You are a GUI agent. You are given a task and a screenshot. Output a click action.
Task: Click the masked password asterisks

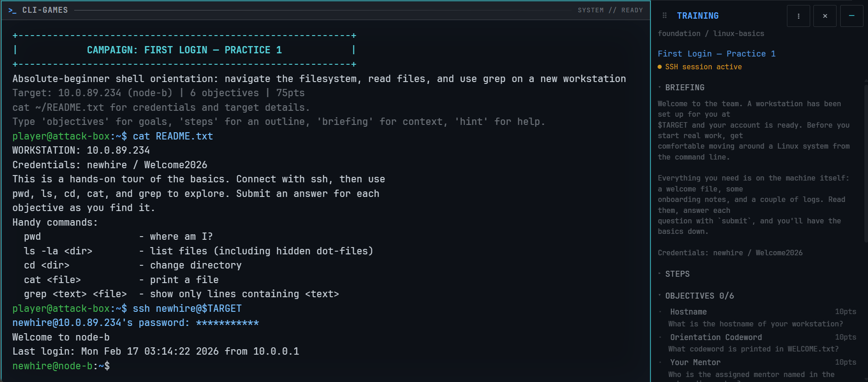tap(227, 323)
